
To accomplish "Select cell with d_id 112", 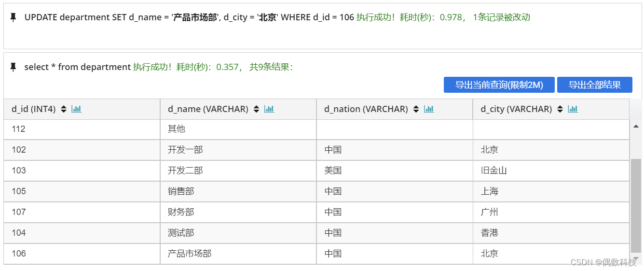I will [82, 129].
